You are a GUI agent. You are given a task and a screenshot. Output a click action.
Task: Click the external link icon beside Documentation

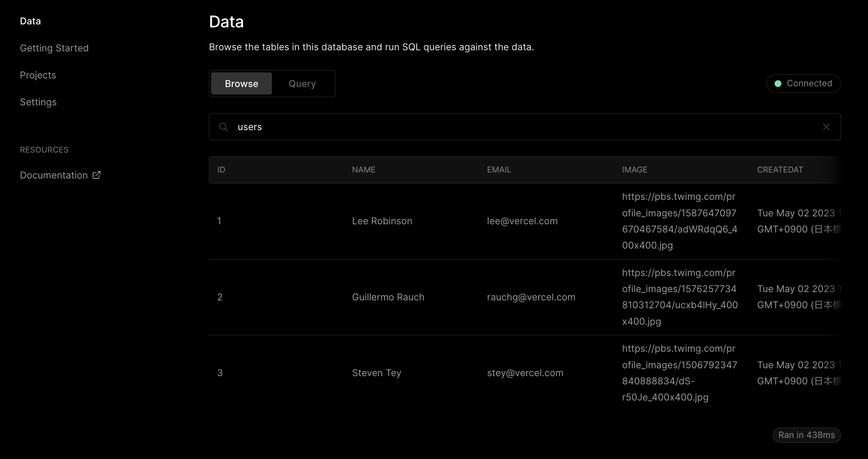[97, 175]
